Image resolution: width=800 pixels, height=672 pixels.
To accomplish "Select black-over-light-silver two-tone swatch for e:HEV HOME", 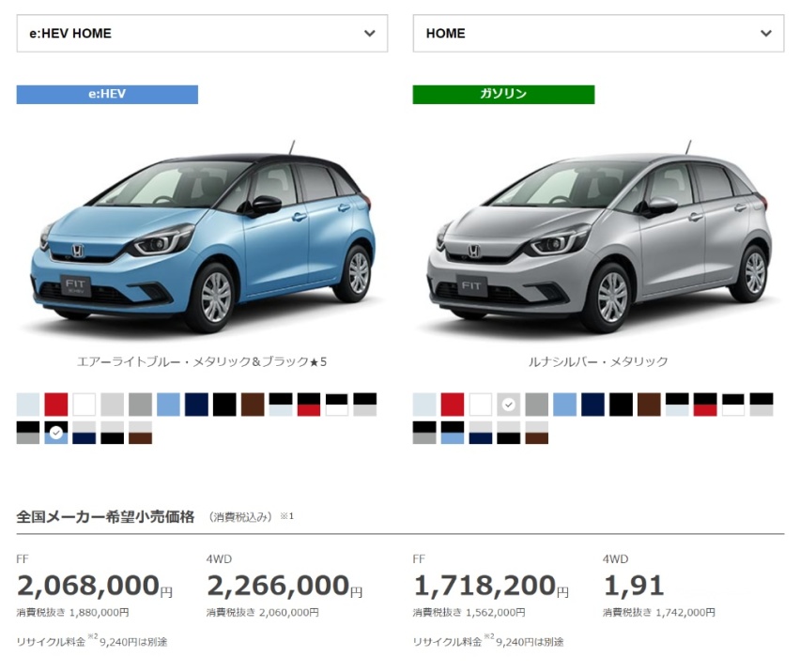I will coord(365,405).
